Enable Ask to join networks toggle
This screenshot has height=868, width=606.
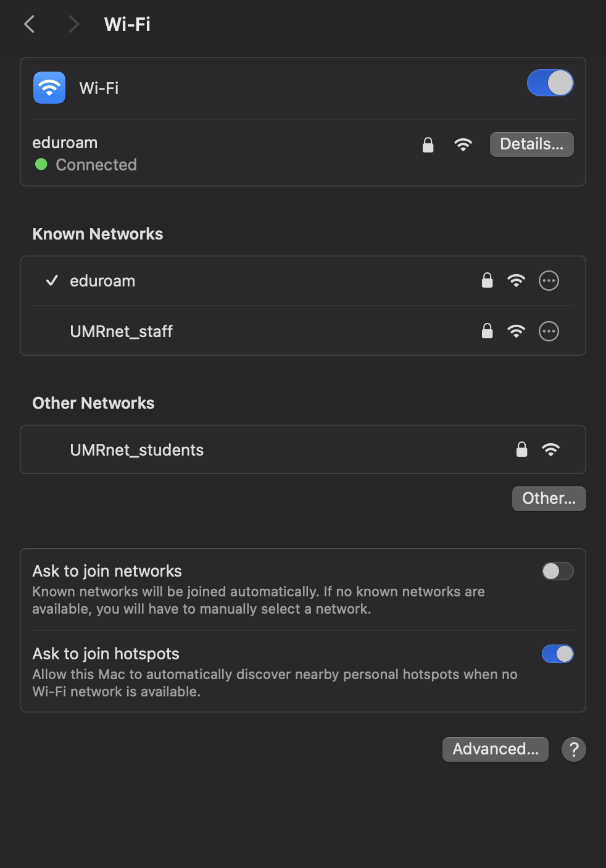[557, 571]
